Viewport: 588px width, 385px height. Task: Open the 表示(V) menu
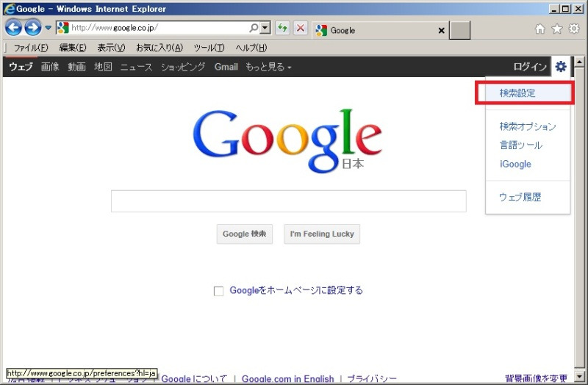click(x=112, y=48)
